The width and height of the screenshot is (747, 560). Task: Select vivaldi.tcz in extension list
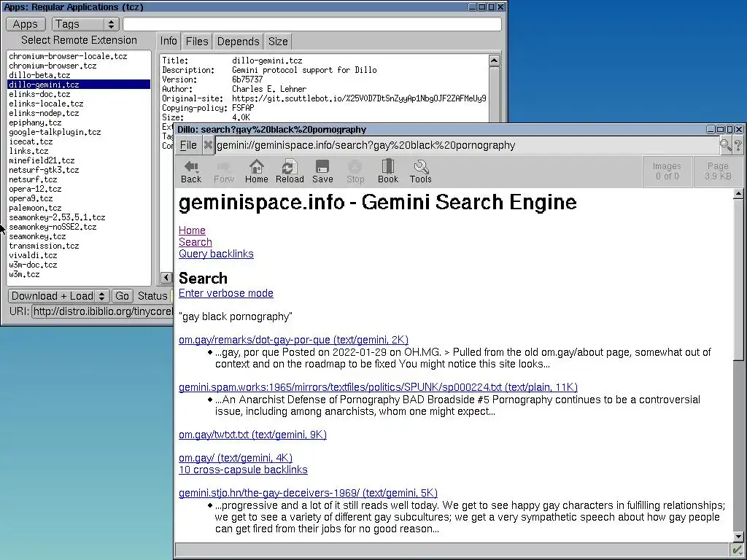(79, 256)
